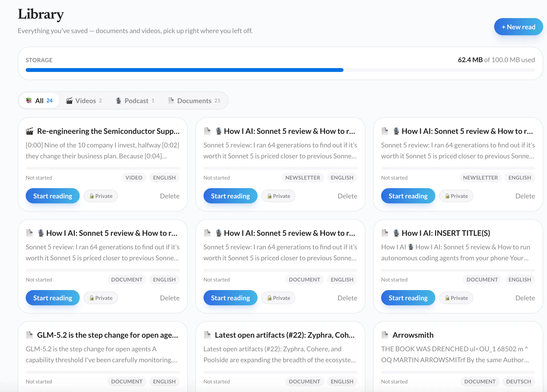This screenshot has width=547, height=392.
Task: Click the page icon in the Documents tab
Action: [x=171, y=100]
